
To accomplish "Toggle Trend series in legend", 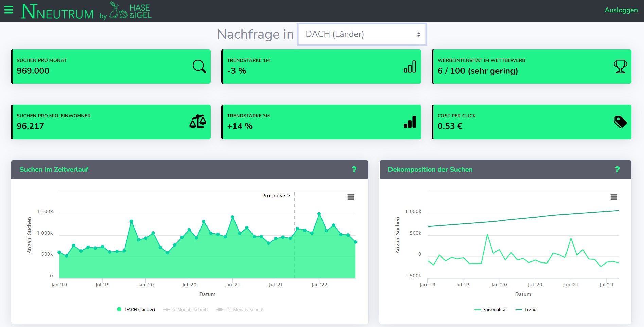I will [526, 309].
